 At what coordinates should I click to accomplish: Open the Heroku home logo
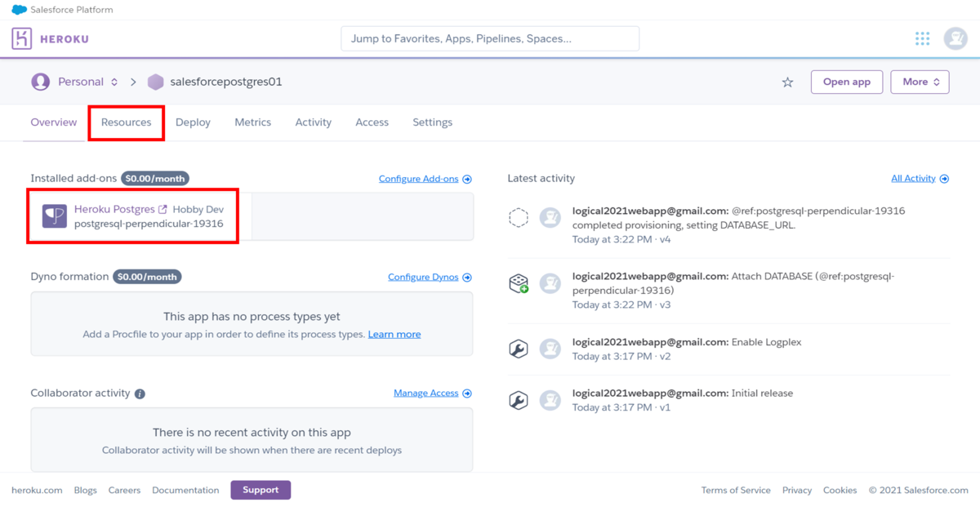click(x=22, y=38)
